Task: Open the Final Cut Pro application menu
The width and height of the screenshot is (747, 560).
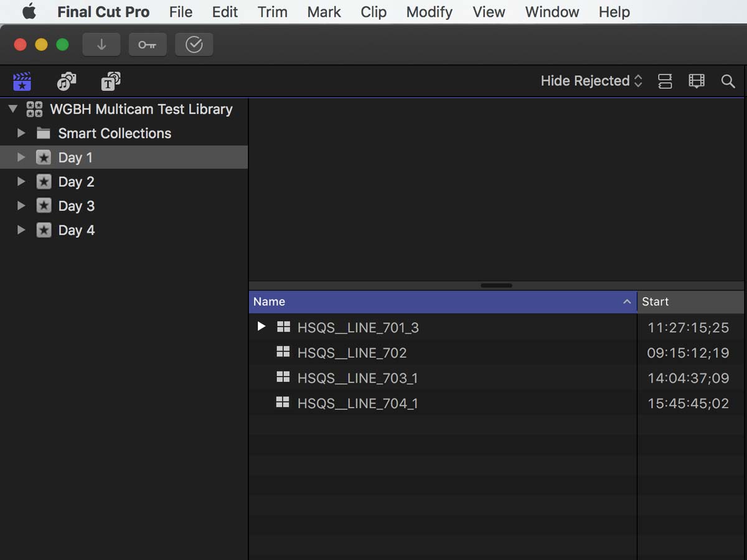Action: click(103, 12)
